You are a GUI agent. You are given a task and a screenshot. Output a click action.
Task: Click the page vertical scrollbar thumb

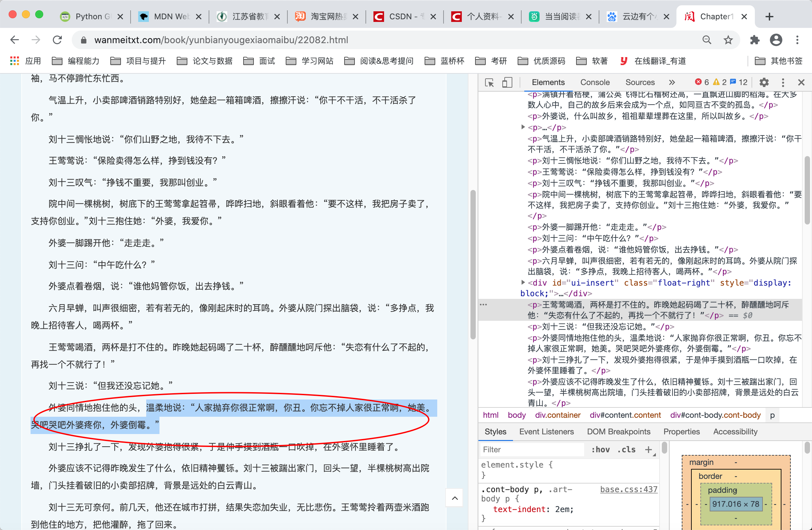[x=472, y=264]
